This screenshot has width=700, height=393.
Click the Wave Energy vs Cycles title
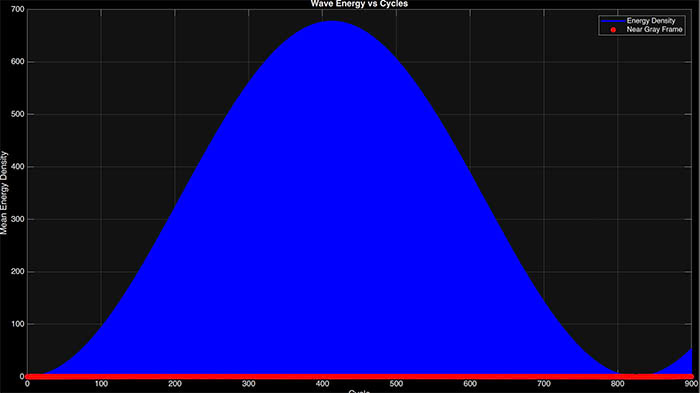[x=359, y=4]
